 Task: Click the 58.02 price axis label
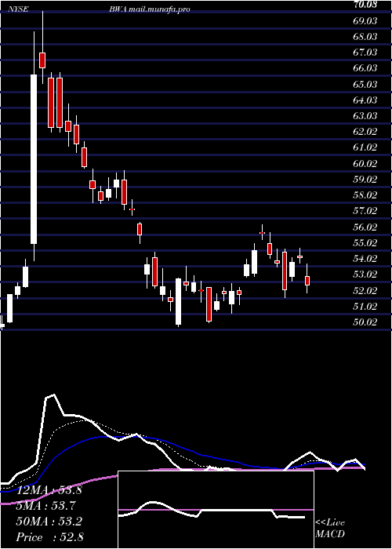(x=365, y=195)
